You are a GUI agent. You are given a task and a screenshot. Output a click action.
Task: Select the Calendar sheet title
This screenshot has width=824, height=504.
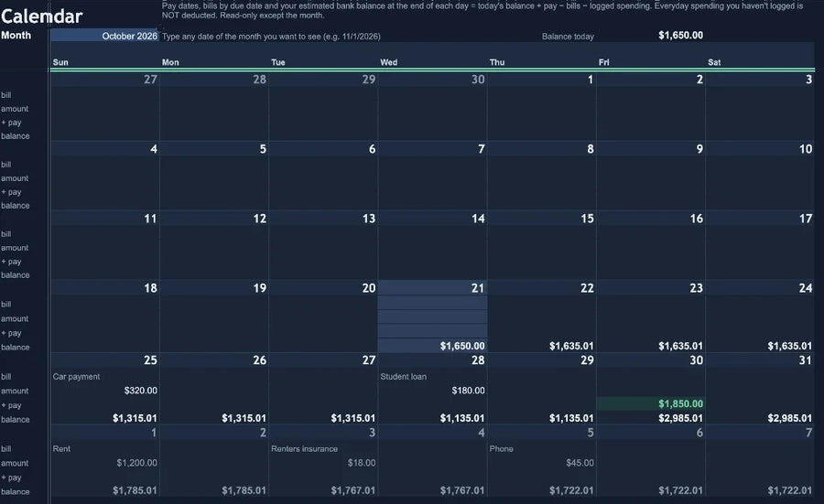click(41, 16)
